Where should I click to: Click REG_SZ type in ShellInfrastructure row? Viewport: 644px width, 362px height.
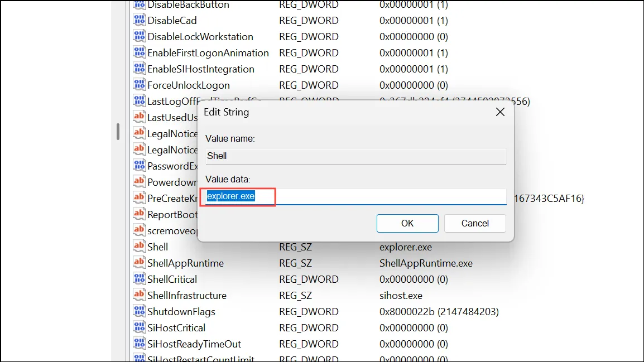295,296
